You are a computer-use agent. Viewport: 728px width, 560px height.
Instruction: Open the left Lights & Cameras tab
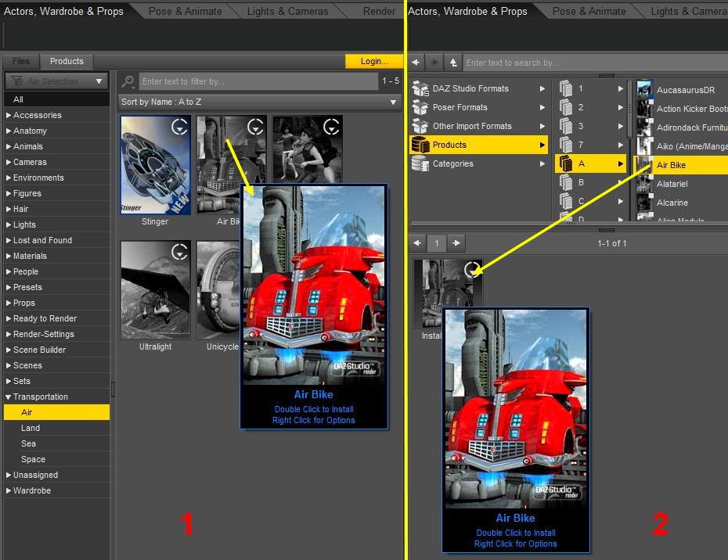coord(287,11)
